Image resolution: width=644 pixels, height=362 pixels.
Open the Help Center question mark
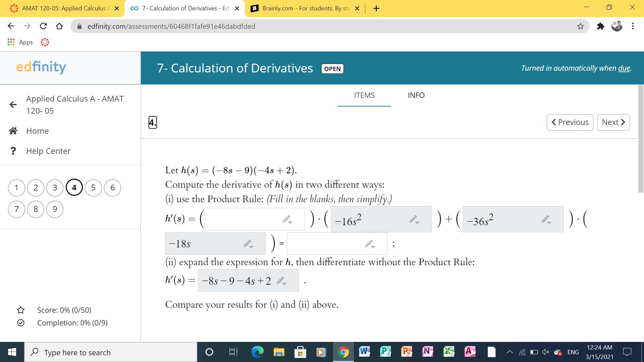(13, 151)
